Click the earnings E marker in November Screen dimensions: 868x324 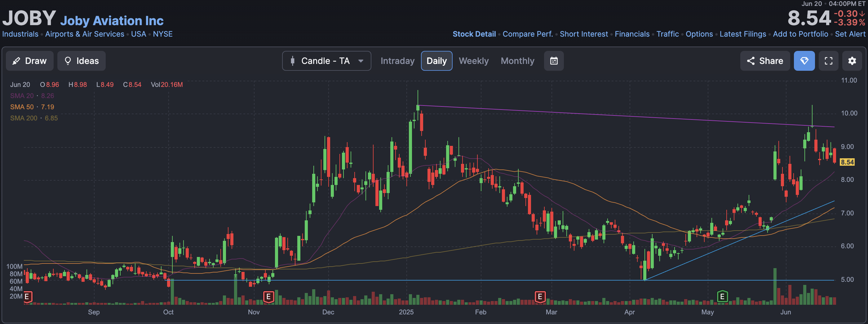[268, 297]
